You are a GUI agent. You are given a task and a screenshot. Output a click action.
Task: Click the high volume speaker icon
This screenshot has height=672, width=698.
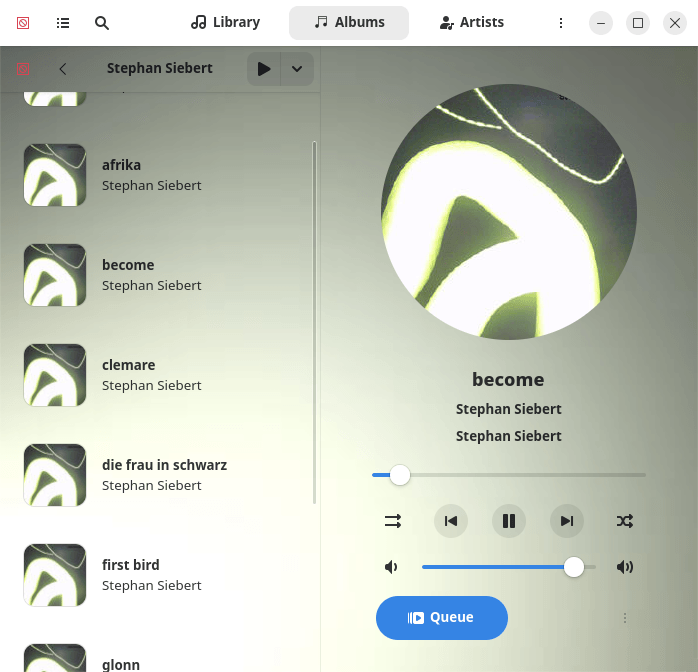pyautogui.click(x=625, y=567)
